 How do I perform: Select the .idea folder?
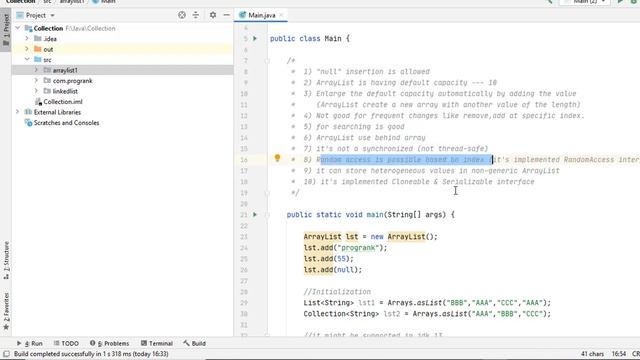coord(49,39)
